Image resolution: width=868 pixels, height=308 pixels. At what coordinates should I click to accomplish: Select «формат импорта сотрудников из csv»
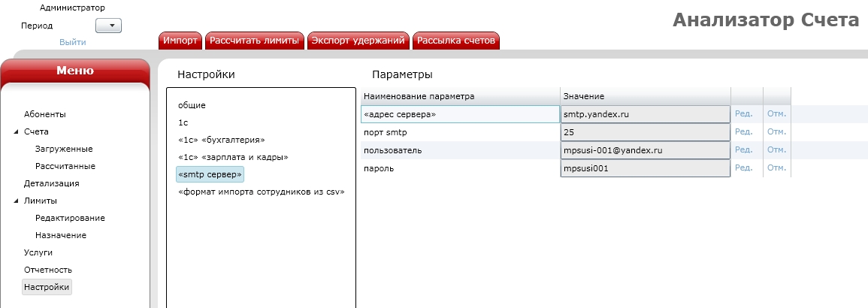coord(261,192)
